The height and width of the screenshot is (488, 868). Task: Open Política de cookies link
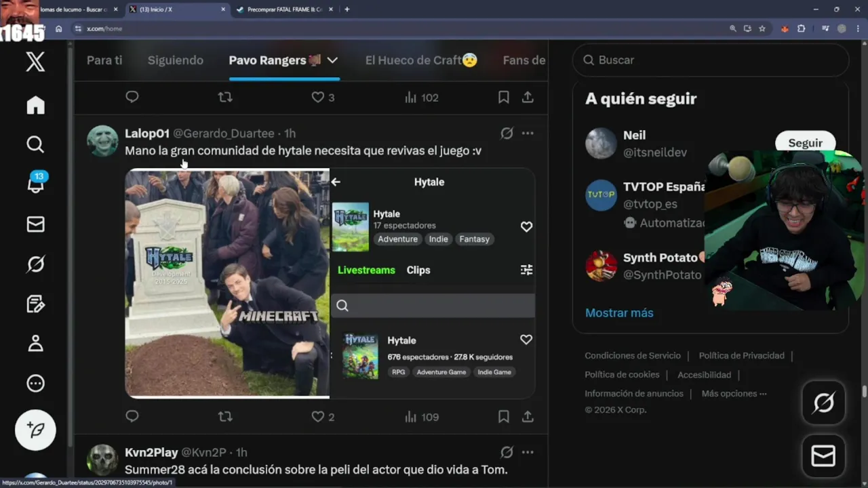(622, 375)
